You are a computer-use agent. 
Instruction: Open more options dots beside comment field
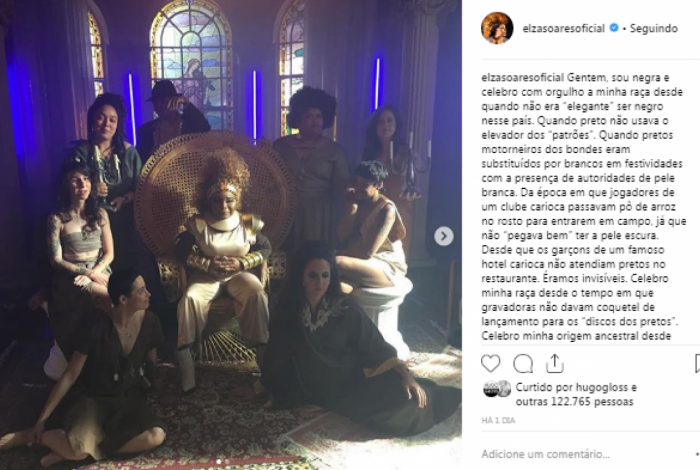pos(697,454)
